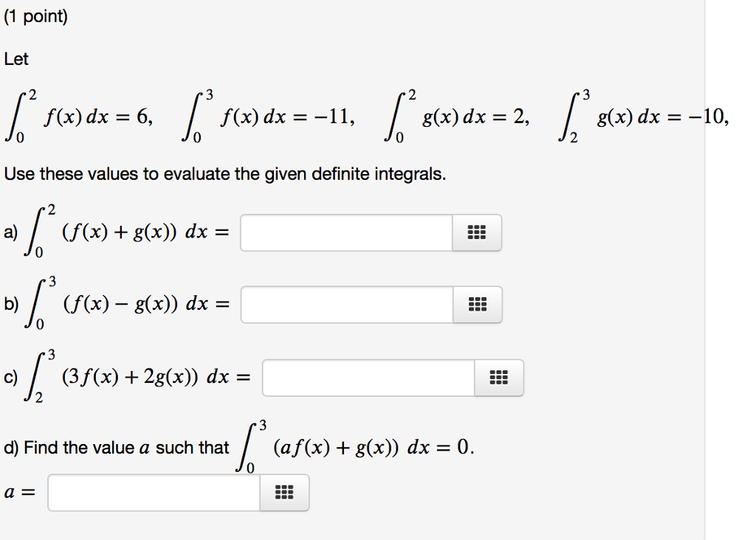Select the answer field for (3f(x)+2g(x)) dx
756x540 pixels.
click(369, 378)
